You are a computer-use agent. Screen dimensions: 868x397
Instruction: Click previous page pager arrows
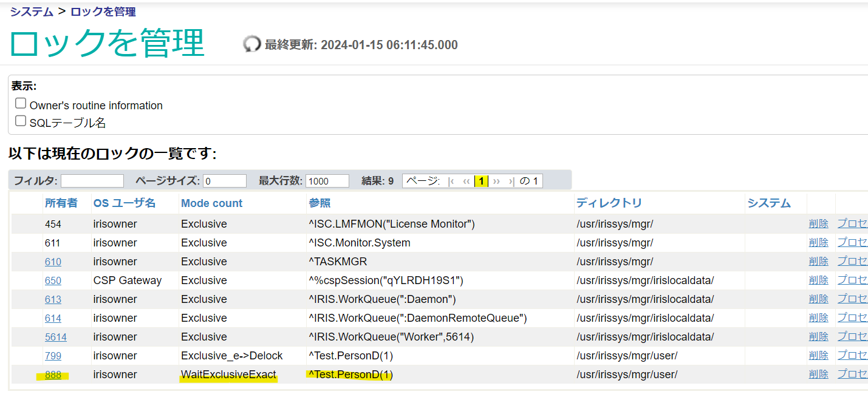pyautogui.click(x=466, y=181)
